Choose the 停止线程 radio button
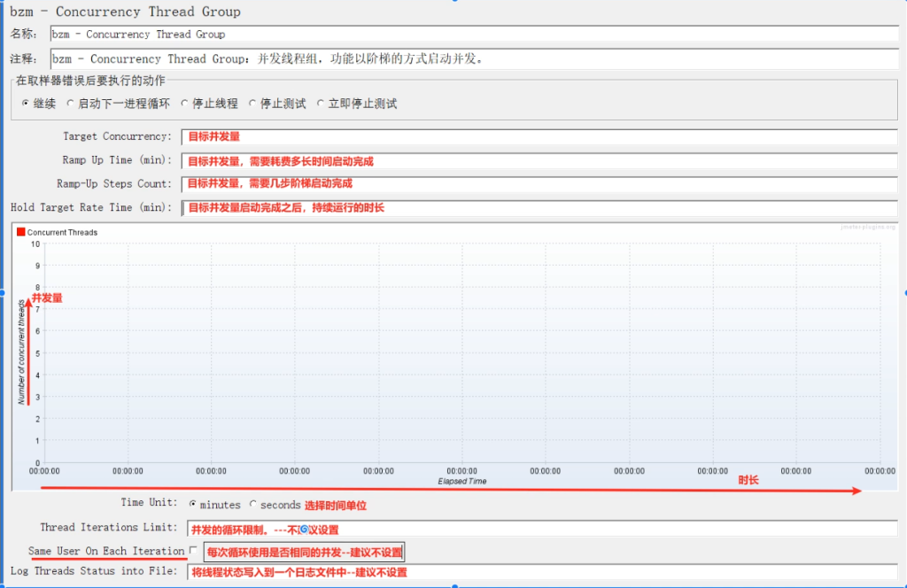This screenshot has width=907, height=588. (x=185, y=104)
